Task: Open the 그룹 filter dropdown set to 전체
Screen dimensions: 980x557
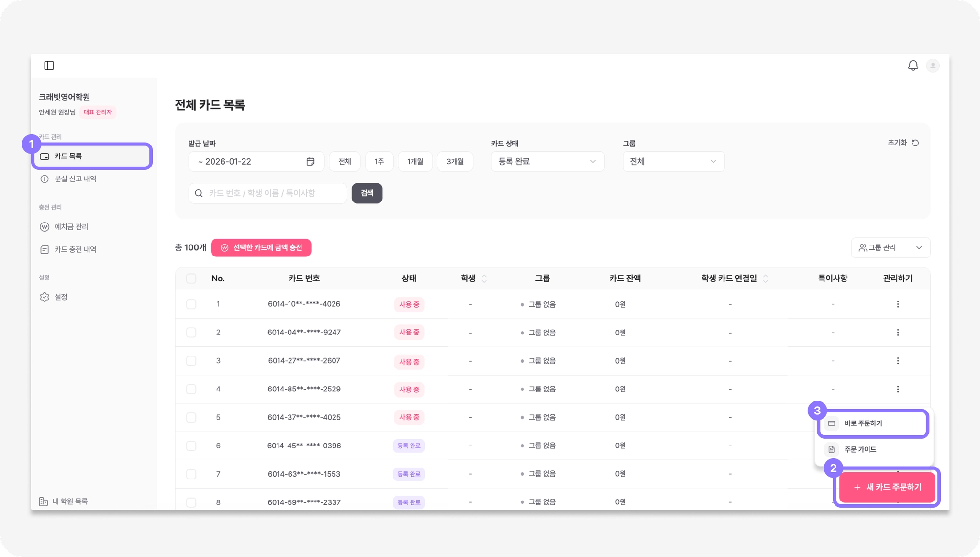Action: coord(673,162)
